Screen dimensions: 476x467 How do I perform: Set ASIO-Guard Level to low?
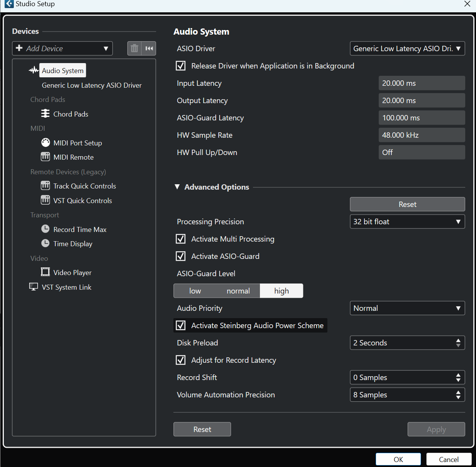(195, 291)
